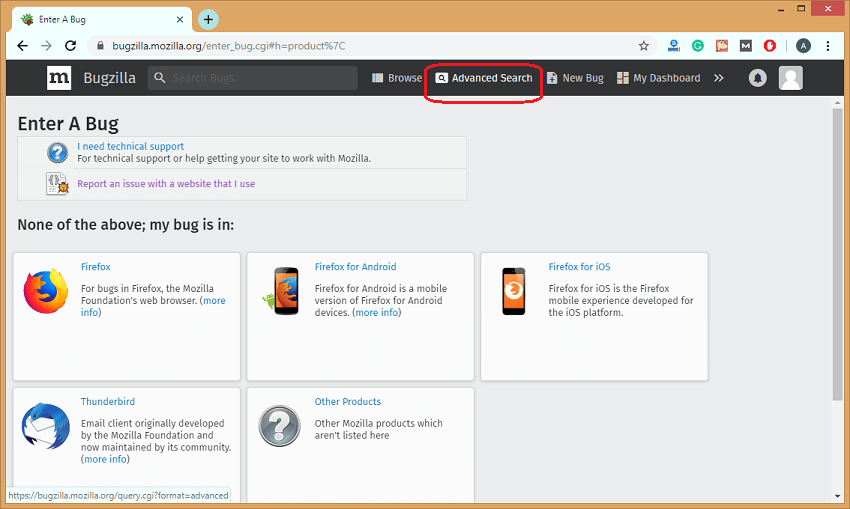This screenshot has width=850, height=509.
Task: Select Firefox for iOS product link
Action: (579, 267)
